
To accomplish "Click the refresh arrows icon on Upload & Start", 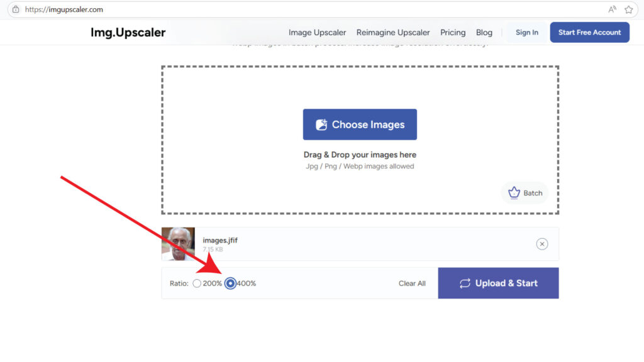I will pyautogui.click(x=465, y=283).
